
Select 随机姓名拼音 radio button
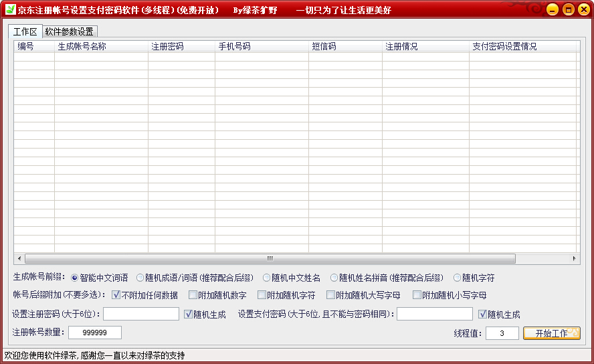pyautogui.click(x=334, y=278)
